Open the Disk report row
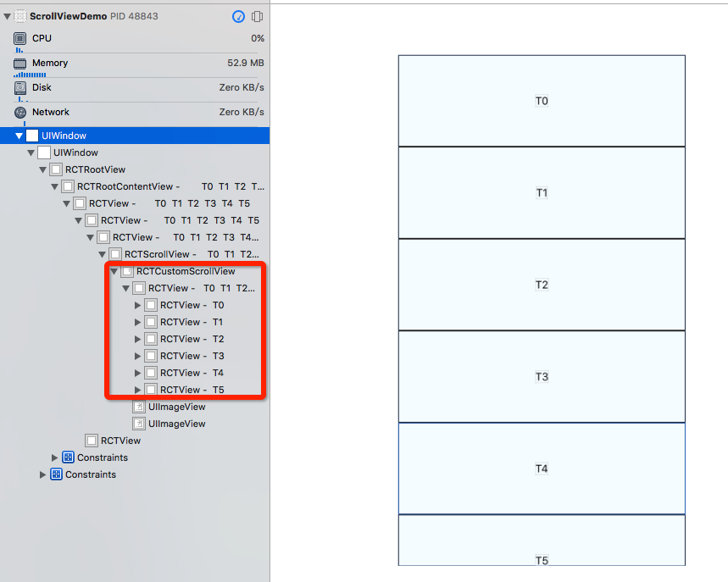This screenshot has width=728, height=582. [135, 90]
